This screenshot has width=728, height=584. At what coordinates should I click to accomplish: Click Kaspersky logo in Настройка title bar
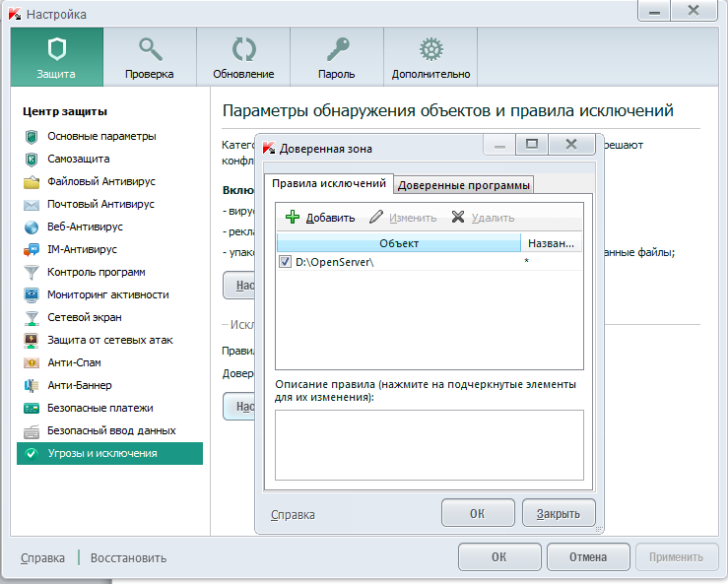[15, 14]
